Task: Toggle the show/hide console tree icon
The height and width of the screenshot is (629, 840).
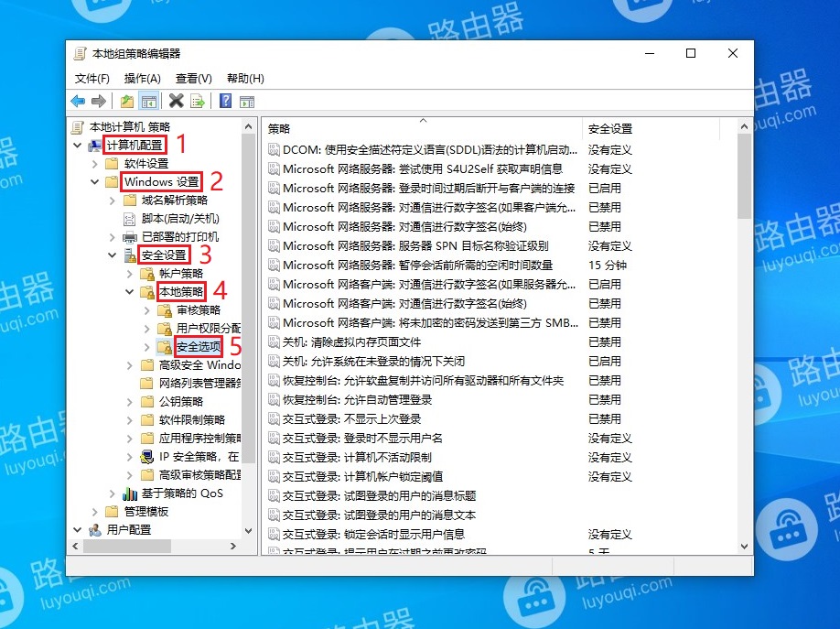Action: pos(148,101)
